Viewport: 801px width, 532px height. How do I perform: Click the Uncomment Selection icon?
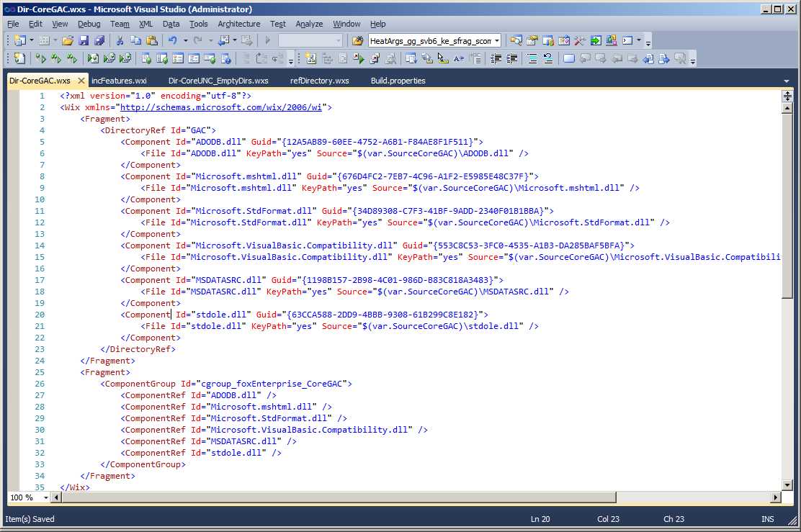[x=547, y=59]
